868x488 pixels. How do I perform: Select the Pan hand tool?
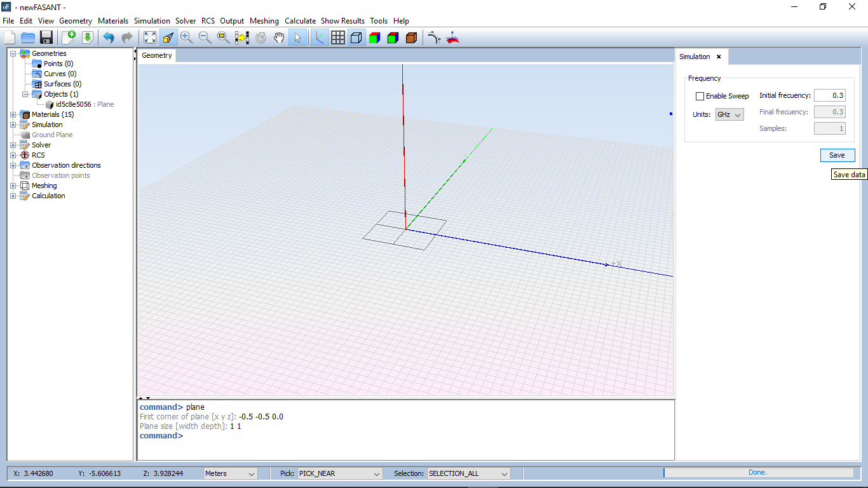coord(279,37)
